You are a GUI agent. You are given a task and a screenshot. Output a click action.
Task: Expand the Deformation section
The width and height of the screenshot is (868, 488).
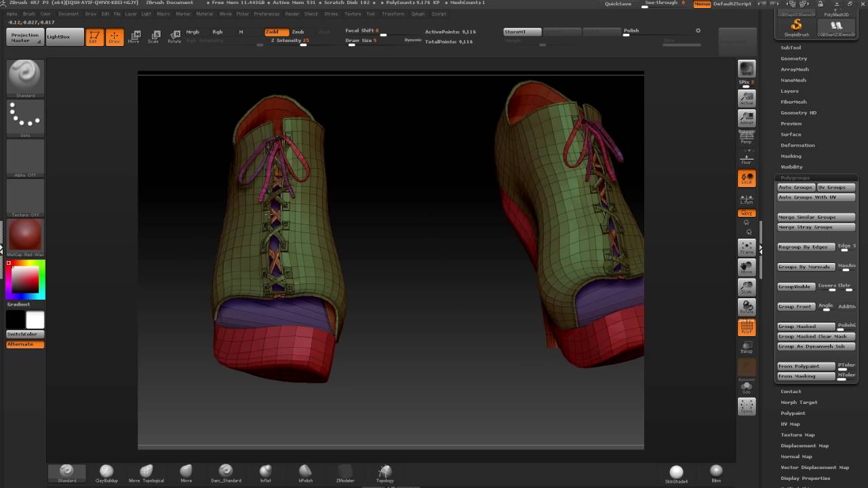click(x=797, y=145)
